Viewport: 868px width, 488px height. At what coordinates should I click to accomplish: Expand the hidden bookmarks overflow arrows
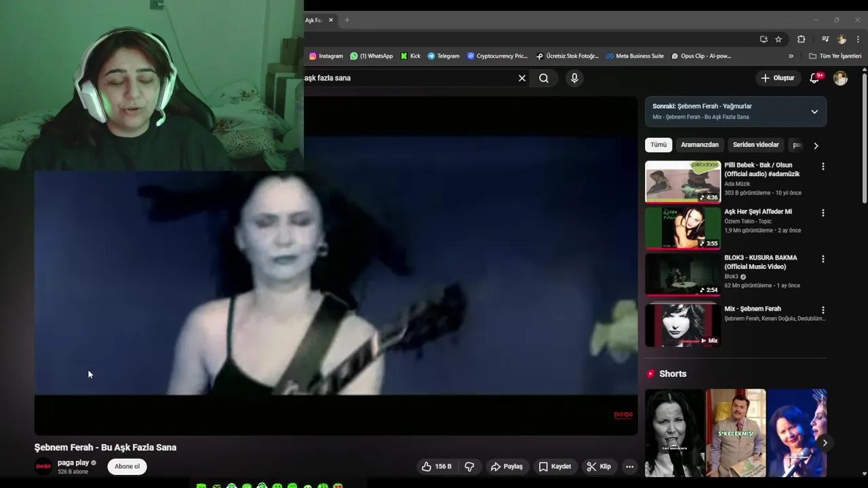point(791,56)
